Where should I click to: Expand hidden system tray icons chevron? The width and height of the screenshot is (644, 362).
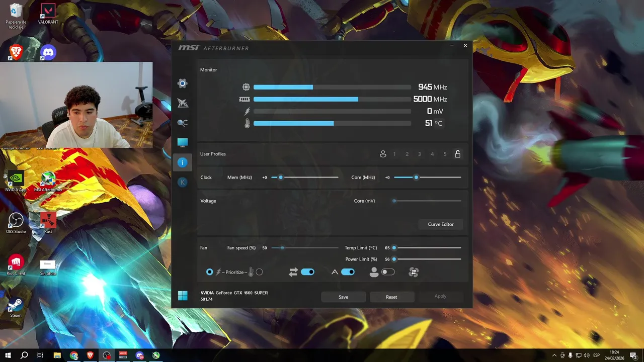pos(554,355)
